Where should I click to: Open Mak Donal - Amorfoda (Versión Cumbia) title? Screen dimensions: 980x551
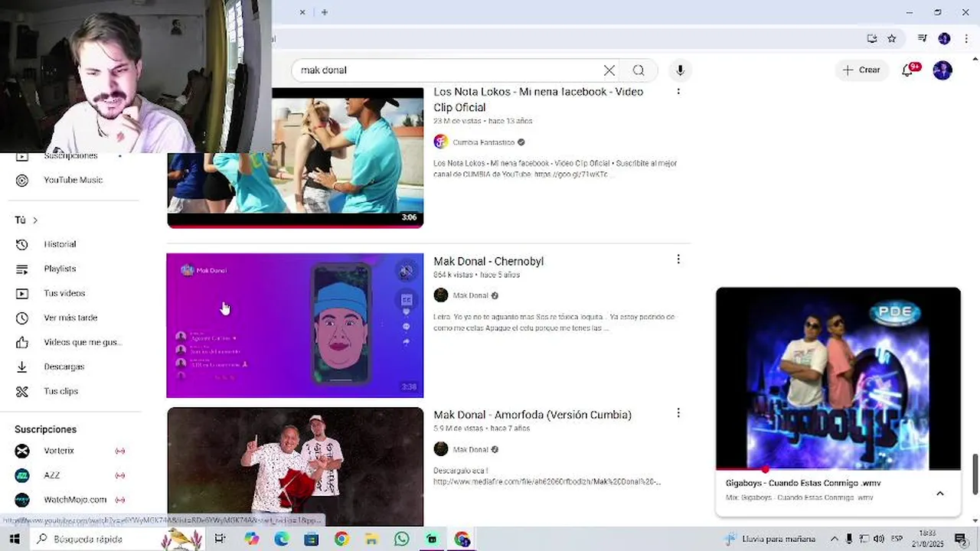click(532, 415)
